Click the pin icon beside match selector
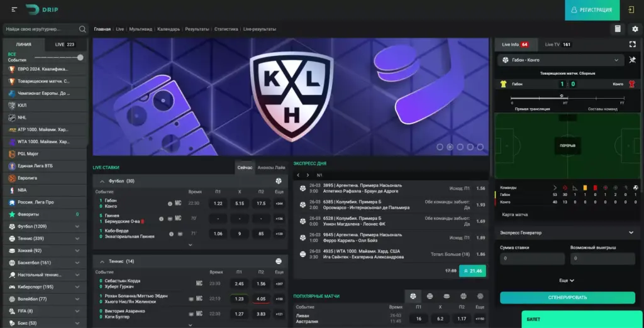Viewport: 644px width, 328px height. point(633,60)
